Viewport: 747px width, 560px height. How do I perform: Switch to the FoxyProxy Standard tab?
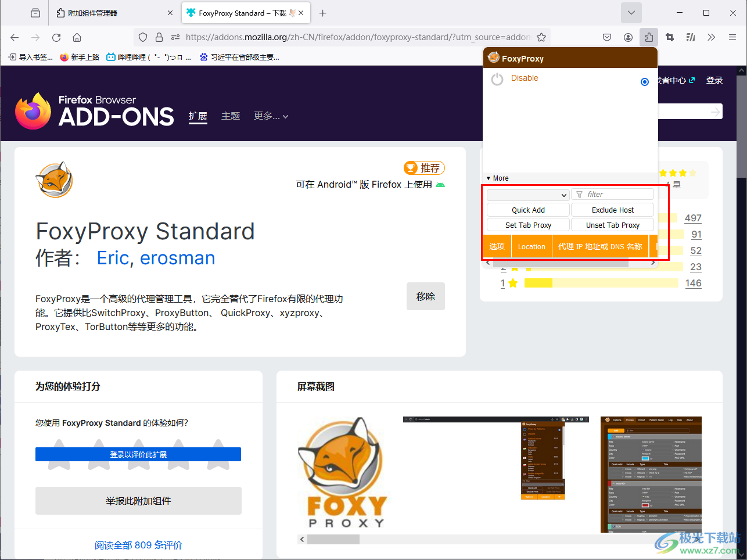point(245,13)
